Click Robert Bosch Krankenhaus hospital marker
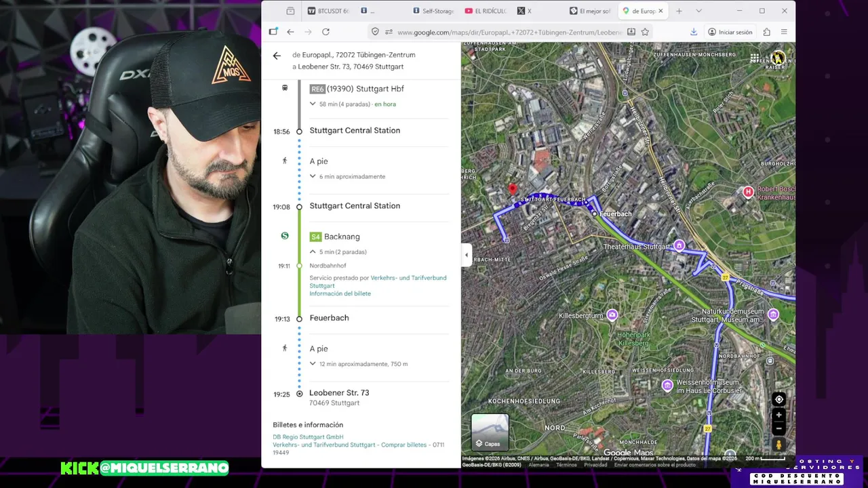The image size is (868, 488). 748,192
